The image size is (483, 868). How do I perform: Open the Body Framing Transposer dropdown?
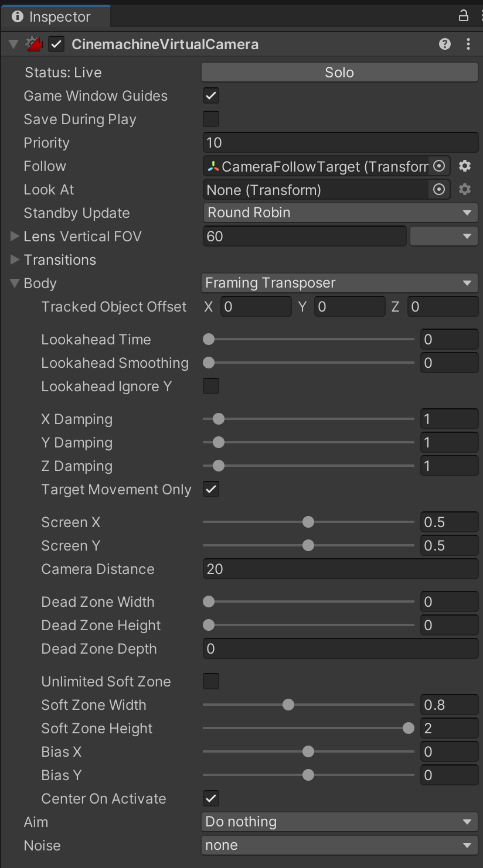[340, 283]
